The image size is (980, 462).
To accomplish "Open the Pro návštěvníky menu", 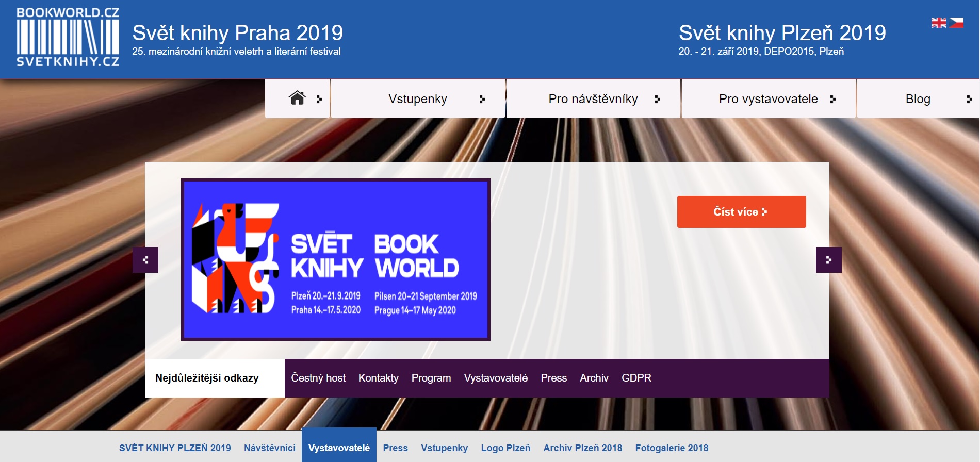I will coord(593,99).
